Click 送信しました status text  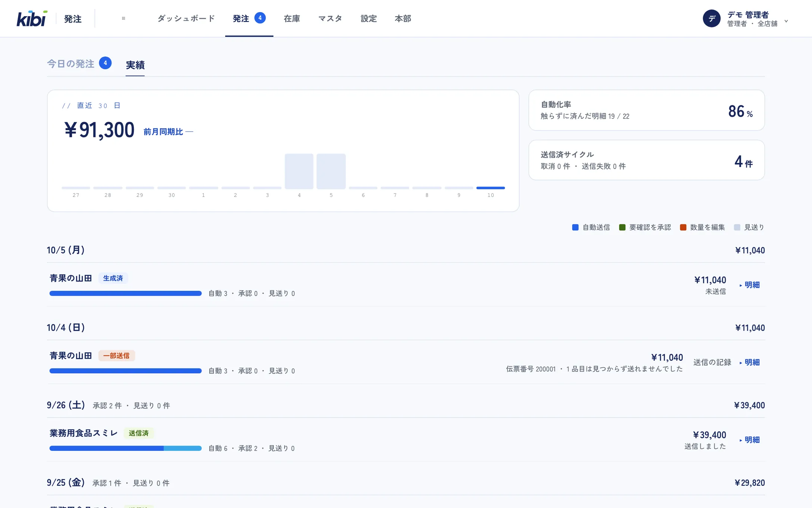pos(705,447)
